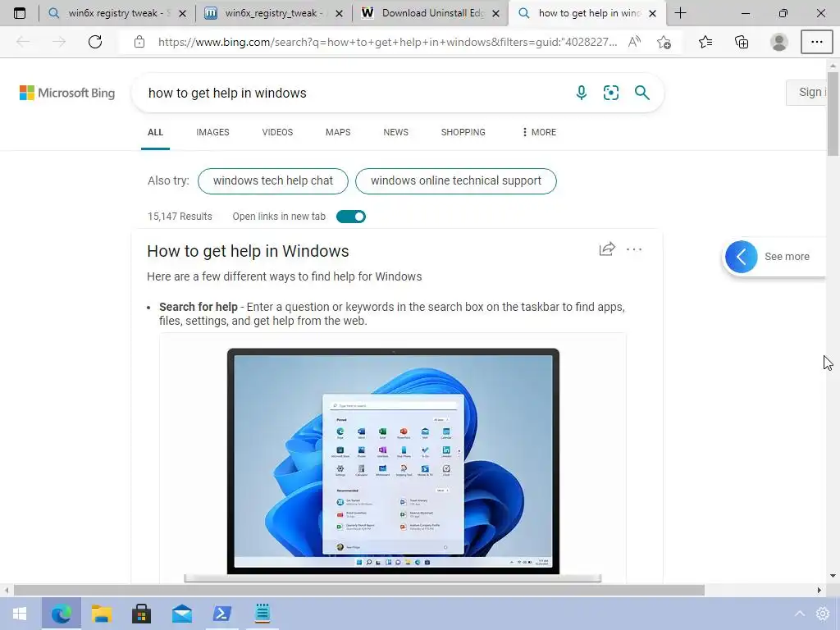Open the Windows Start menu
The image size is (840, 630).
click(x=20, y=614)
